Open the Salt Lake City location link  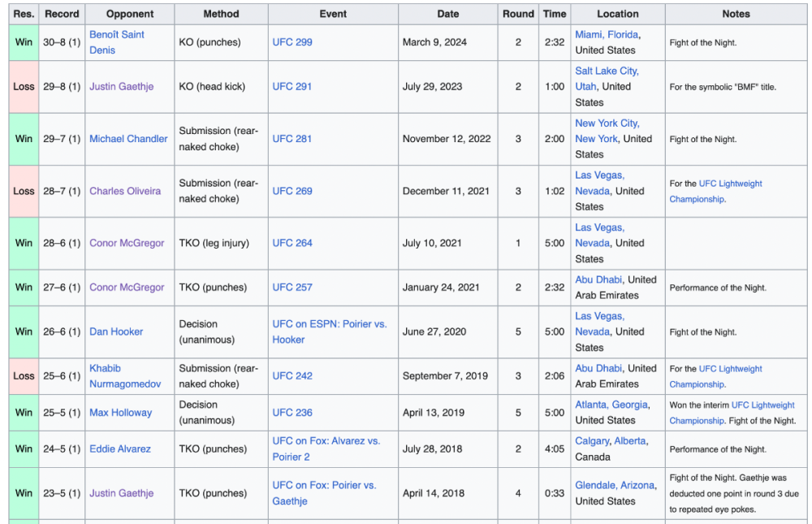607,71
